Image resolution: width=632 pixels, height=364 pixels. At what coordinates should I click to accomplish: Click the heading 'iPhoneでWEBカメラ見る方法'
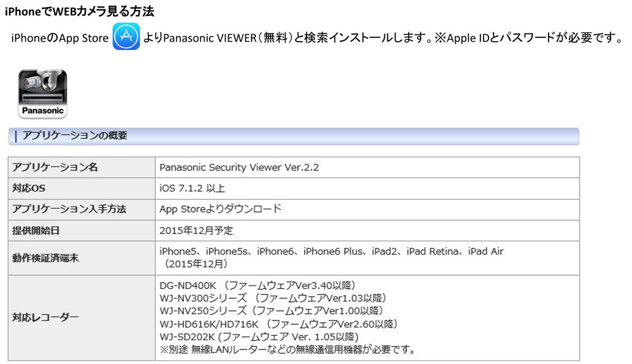[80, 11]
